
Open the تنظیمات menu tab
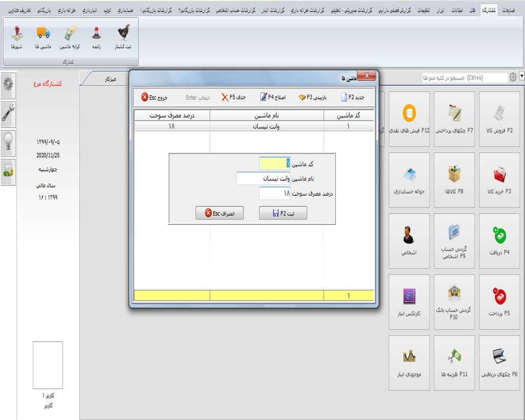(423, 10)
